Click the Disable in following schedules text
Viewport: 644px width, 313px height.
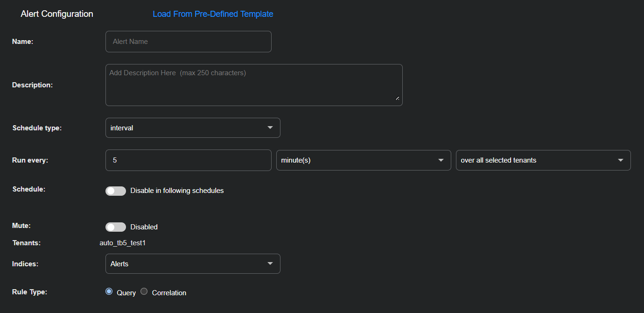pyautogui.click(x=177, y=191)
